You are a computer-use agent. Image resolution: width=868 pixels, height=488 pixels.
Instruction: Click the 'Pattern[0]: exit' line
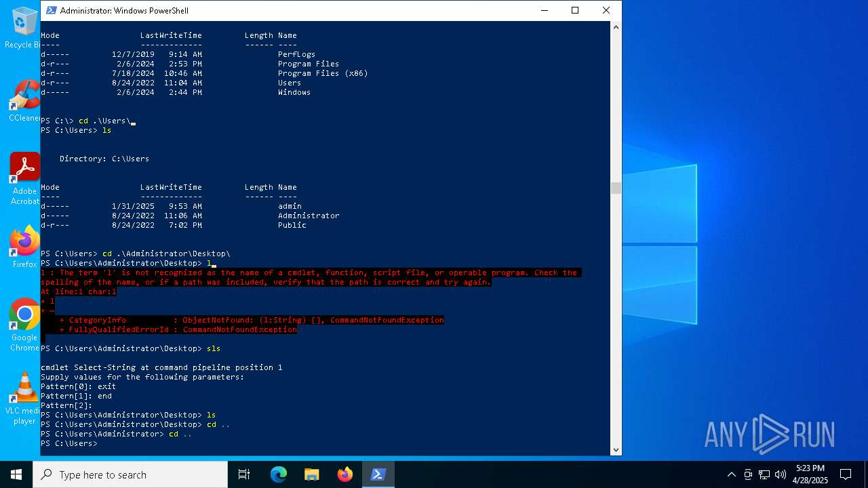tap(78, 386)
